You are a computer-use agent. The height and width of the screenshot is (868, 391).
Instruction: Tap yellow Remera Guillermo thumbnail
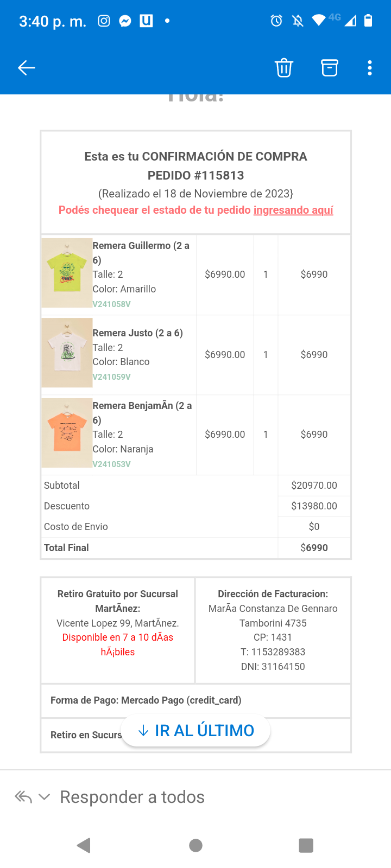tap(67, 273)
